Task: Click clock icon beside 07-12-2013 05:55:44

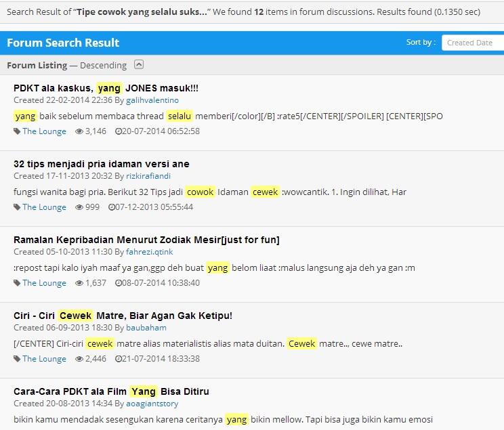Action: coord(112,207)
